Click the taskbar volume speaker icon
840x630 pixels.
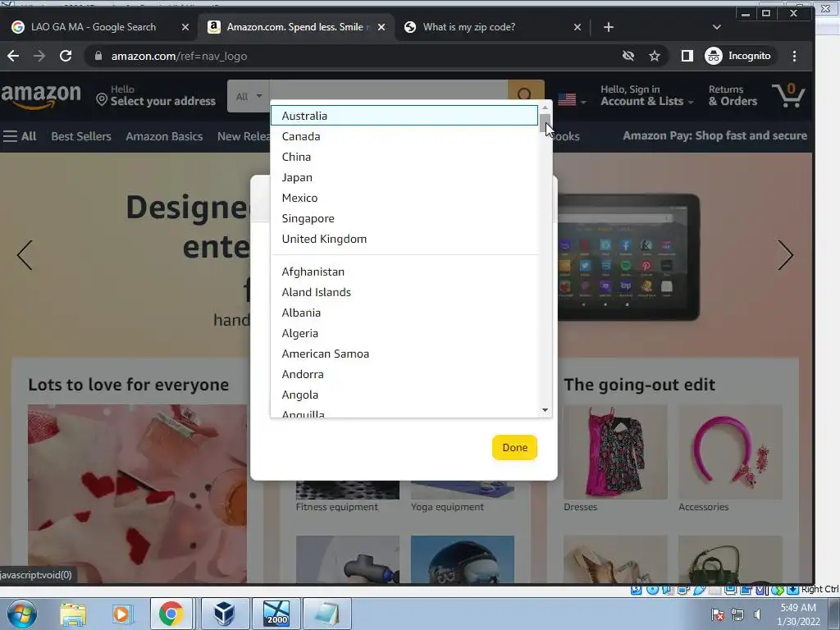coord(757,614)
